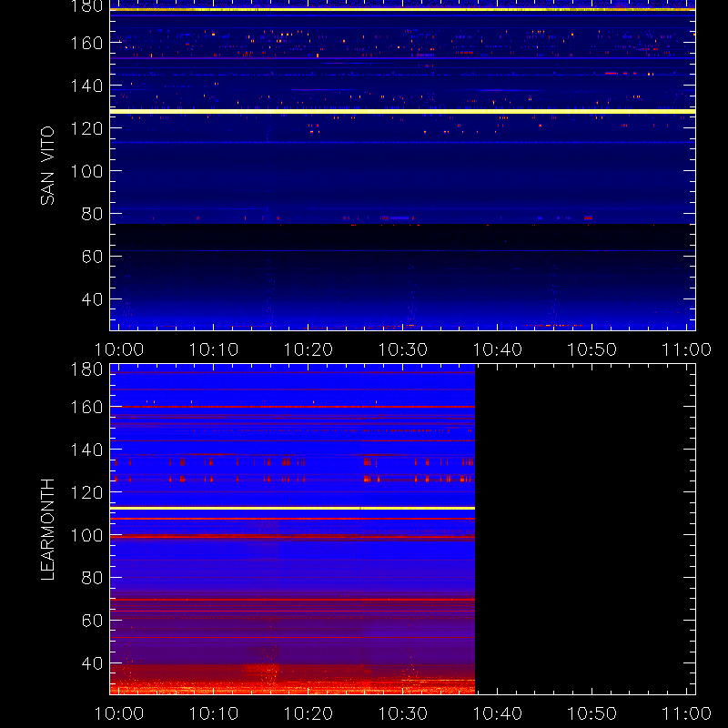The width and height of the screenshot is (728, 728).
Task: Click the 11:00 time label under San Vito plot
Action: (x=687, y=349)
